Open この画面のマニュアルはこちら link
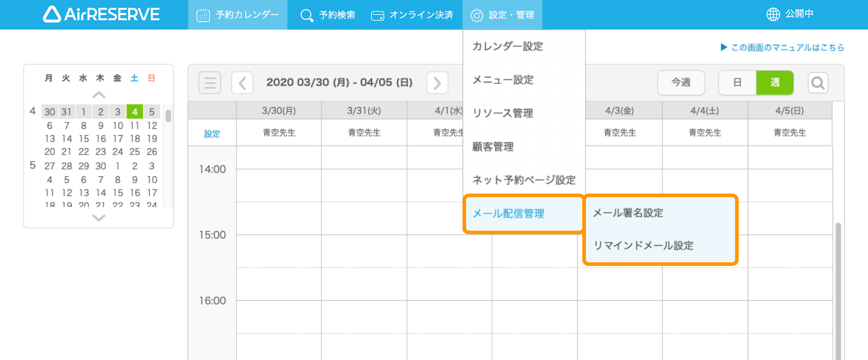This screenshot has width=868, height=360. (x=782, y=47)
